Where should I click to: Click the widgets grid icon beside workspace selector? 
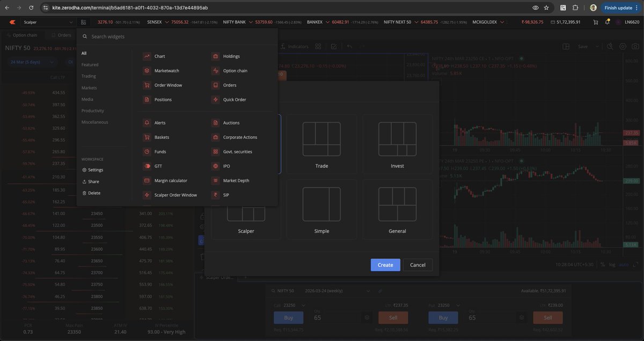83,23
